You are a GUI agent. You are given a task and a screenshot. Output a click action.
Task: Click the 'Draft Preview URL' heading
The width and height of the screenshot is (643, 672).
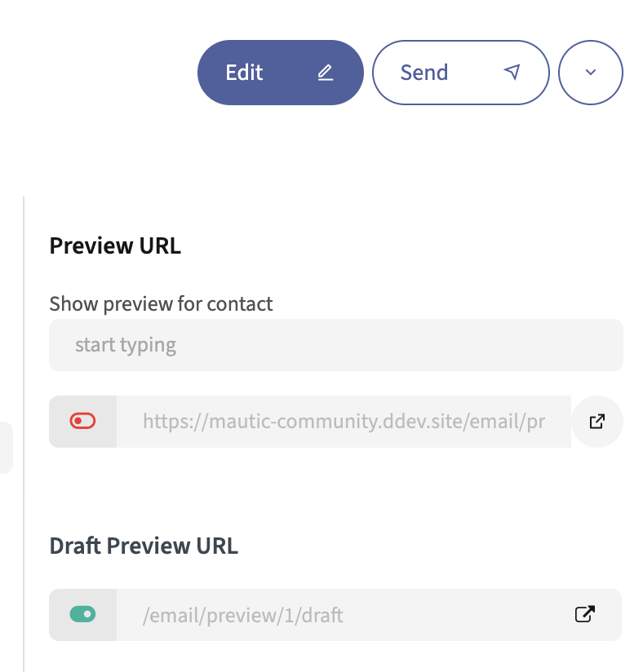tap(144, 546)
